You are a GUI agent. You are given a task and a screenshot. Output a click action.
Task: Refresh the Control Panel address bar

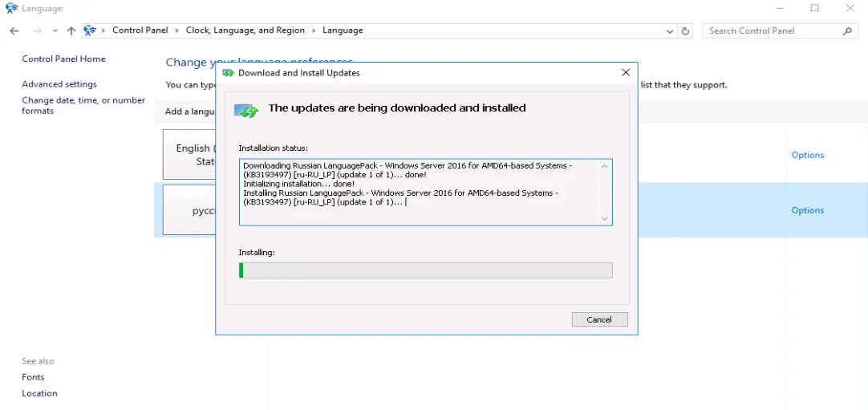pos(685,30)
